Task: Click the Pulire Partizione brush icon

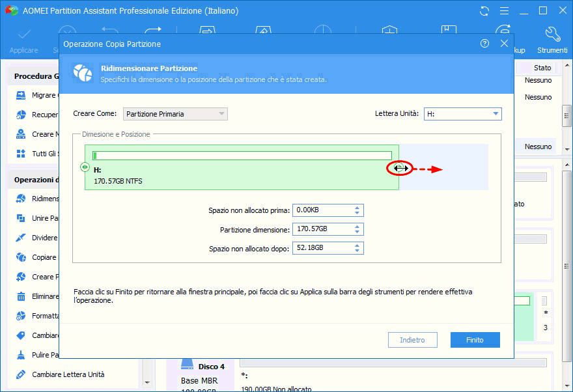Action: [21, 355]
